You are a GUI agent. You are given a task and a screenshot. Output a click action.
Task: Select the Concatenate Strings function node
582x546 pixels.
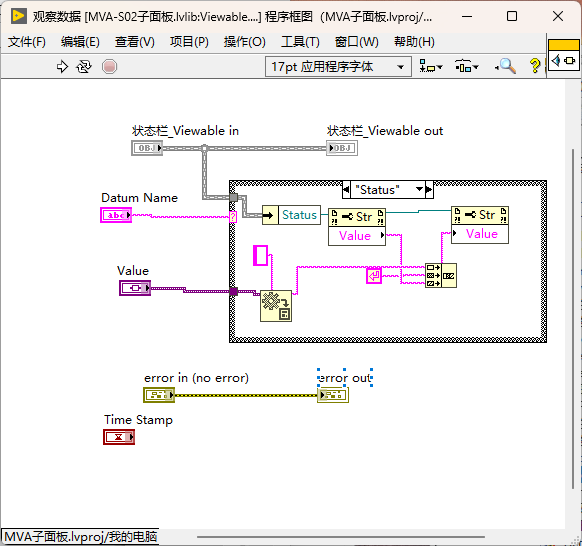click(x=441, y=275)
